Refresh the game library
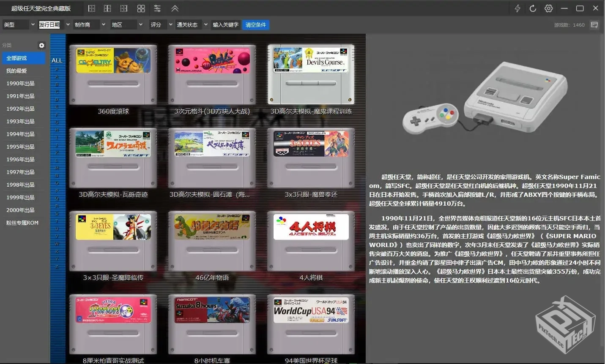The image size is (605, 364). [532, 8]
